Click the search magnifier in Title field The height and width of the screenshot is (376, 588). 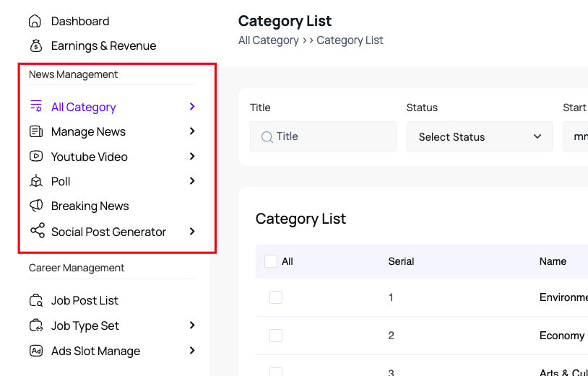(267, 137)
